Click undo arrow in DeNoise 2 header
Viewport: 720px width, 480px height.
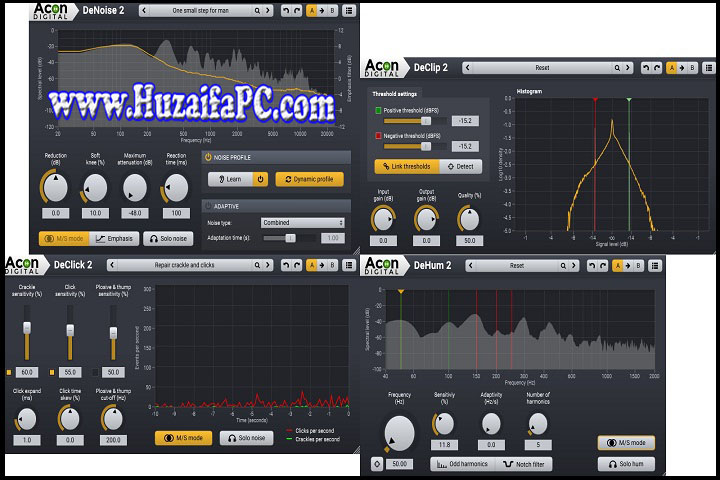tap(286, 11)
